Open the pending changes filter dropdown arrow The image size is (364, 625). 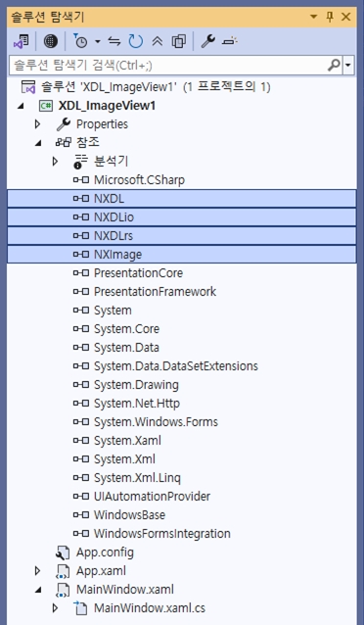[98, 41]
